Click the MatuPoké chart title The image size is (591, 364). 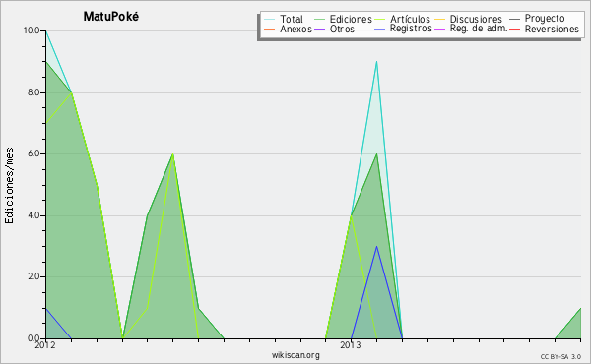[110, 16]
